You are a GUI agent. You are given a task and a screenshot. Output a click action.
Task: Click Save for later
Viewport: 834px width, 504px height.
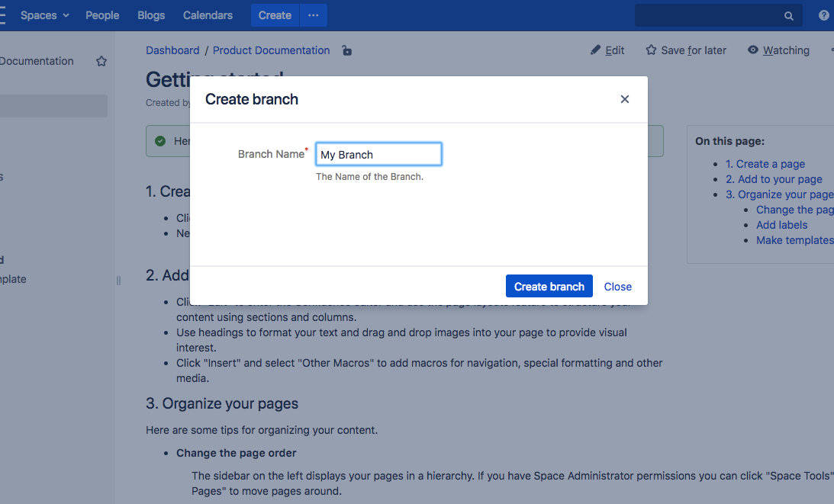[x=694, y=50]
